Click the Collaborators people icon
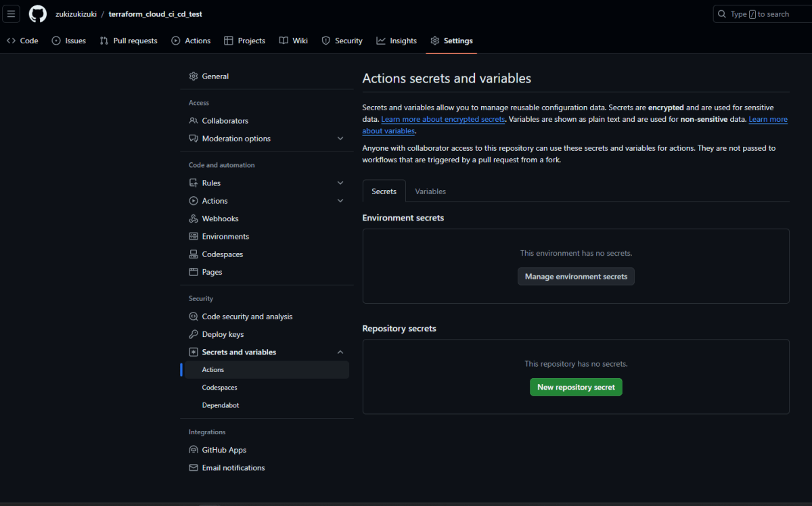812x506 pixels. pyautogui.click(x=194, y=121)
